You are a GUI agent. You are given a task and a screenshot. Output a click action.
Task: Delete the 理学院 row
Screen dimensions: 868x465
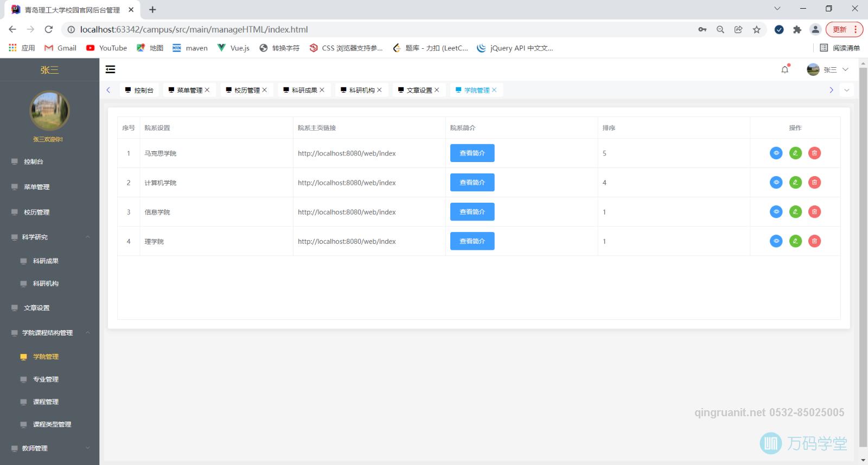[x=814, y=241]
